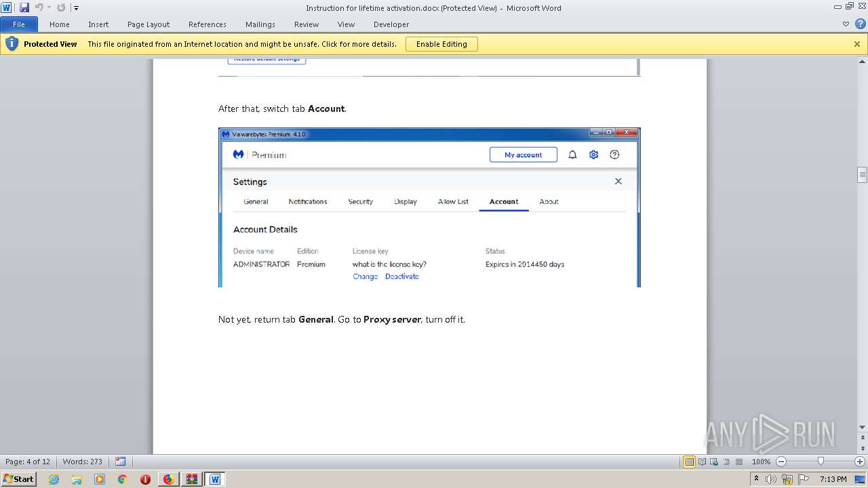Click the Redo icon in Quick Access Toolbar
This screenshot has width=868, height=488.
[x=61, y=7]
